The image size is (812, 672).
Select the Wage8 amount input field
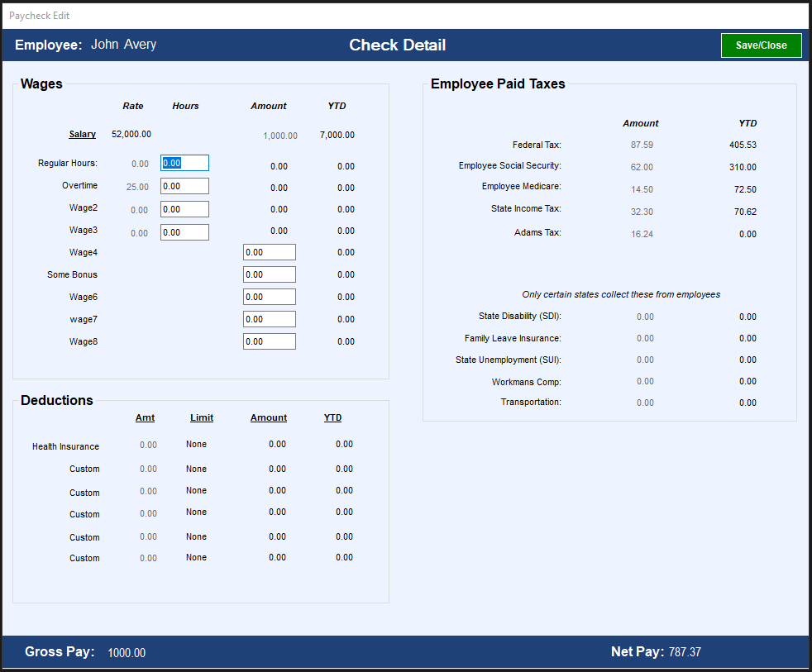(x=270, y=341)
